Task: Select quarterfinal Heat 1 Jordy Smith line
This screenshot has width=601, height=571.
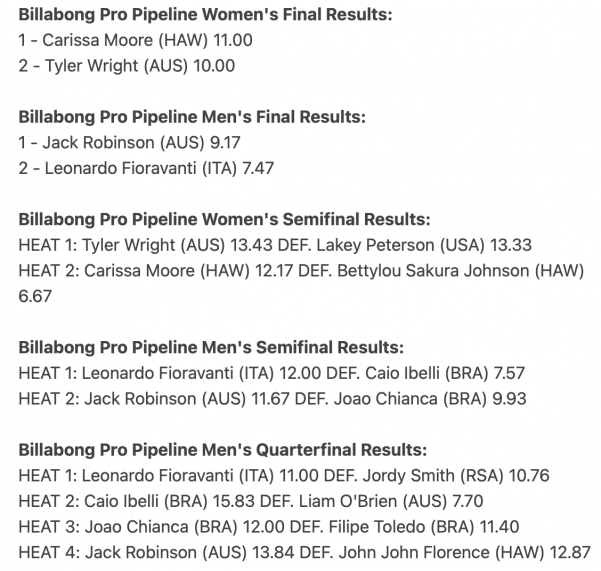Action: point(284,476)
